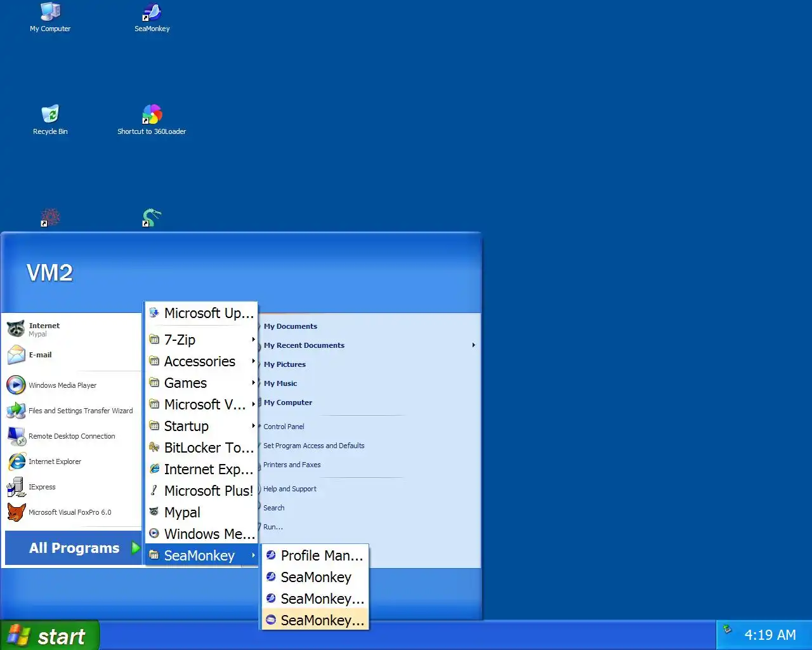812x650 pixels.
Task: Open Printers and Faxes
Action: click(292, 465)
